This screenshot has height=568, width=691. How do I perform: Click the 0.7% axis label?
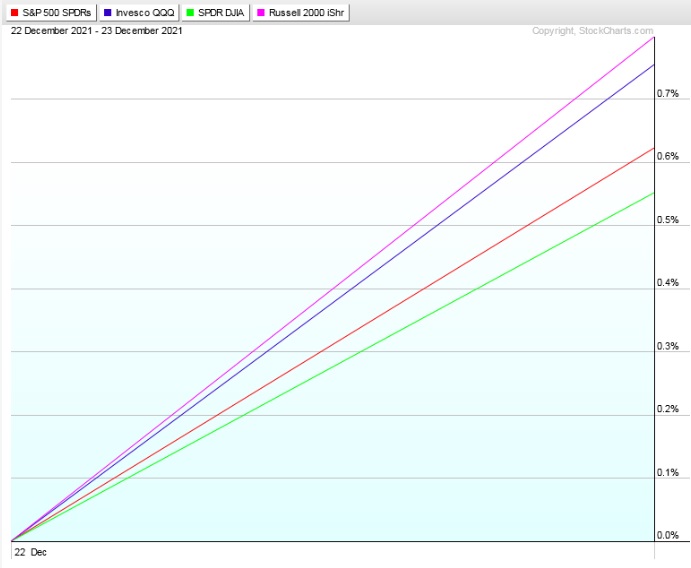click(x=668, y=93)
